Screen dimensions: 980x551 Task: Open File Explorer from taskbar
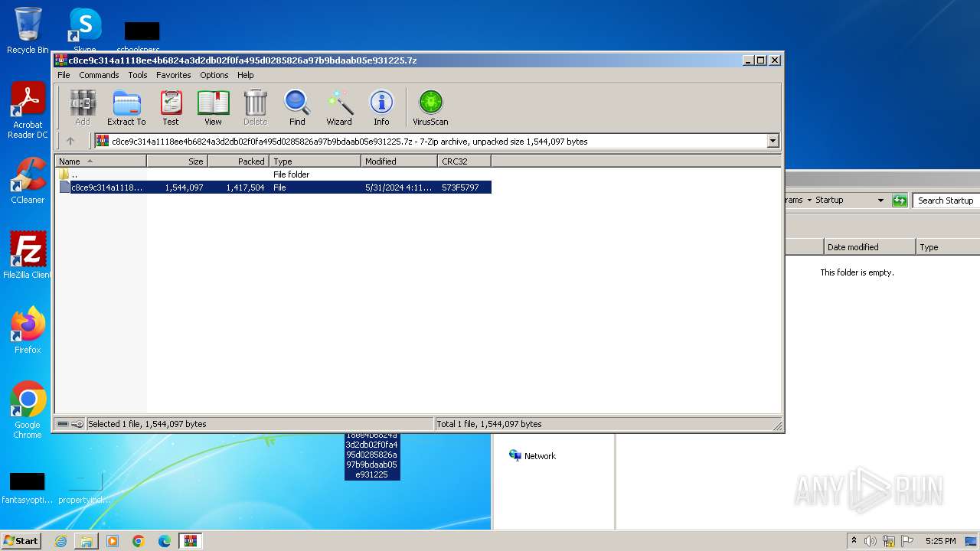pos(87,541)
